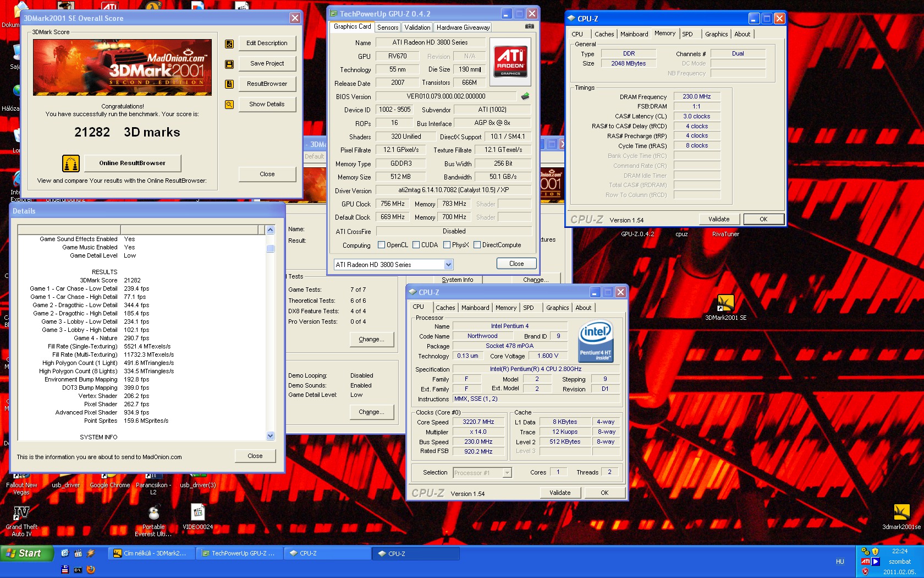Open the SPD tab in memory CPU-Z window

point(687,34)
